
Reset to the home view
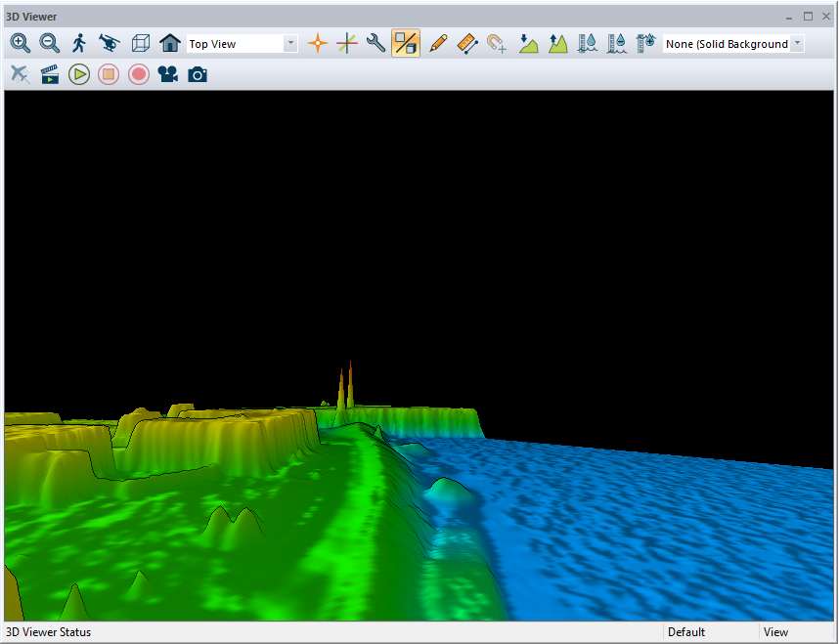(170, 43)
